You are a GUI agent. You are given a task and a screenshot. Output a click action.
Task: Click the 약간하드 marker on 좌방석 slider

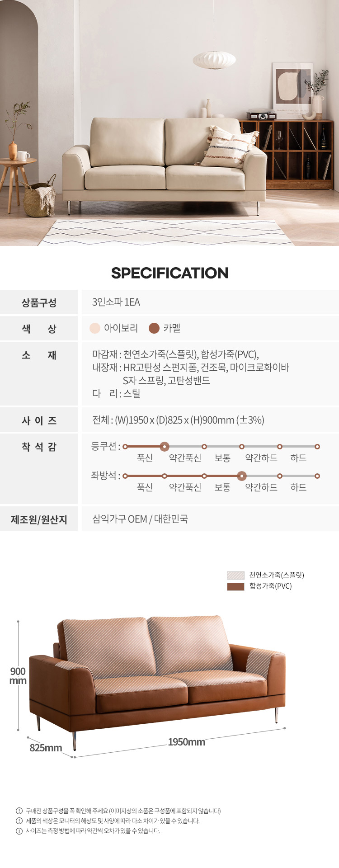(x=242, y=476)
